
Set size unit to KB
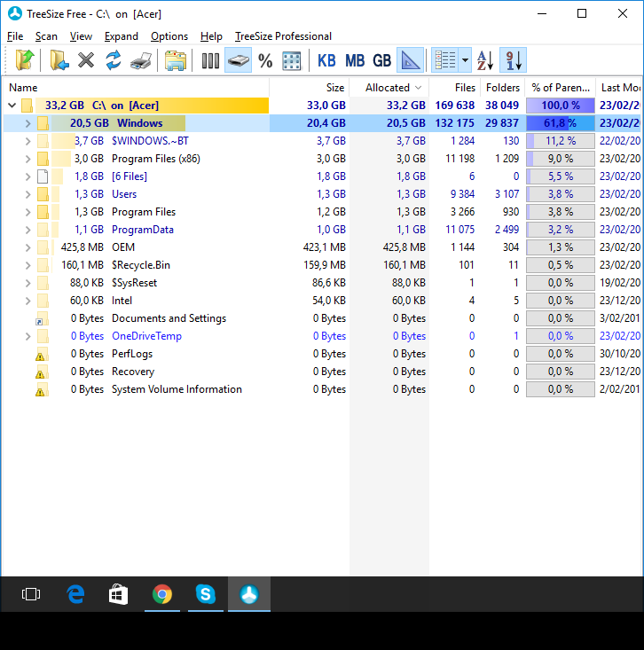click(x=326, y=60)
